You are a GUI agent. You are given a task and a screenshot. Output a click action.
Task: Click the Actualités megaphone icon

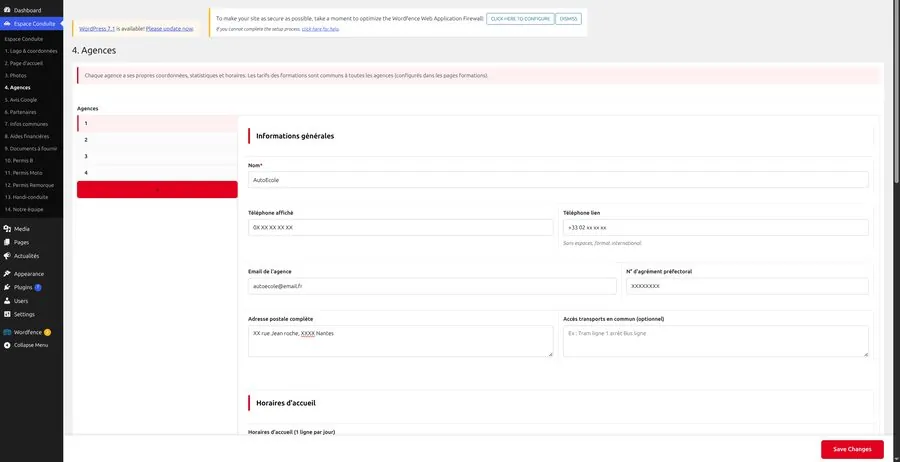[7, 256]
